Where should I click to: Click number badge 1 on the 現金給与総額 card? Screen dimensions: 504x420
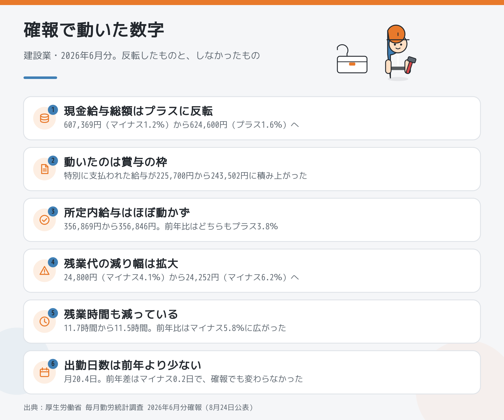53,110
